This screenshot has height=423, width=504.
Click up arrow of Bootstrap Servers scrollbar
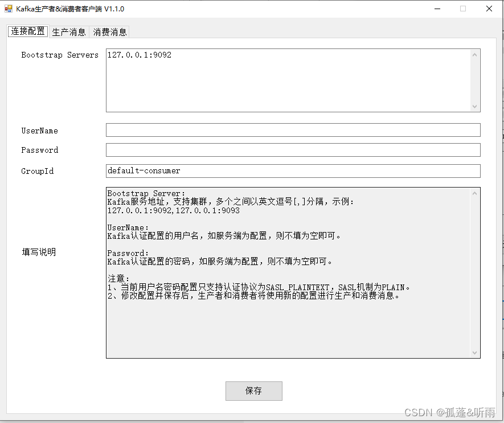pos(475,55)
